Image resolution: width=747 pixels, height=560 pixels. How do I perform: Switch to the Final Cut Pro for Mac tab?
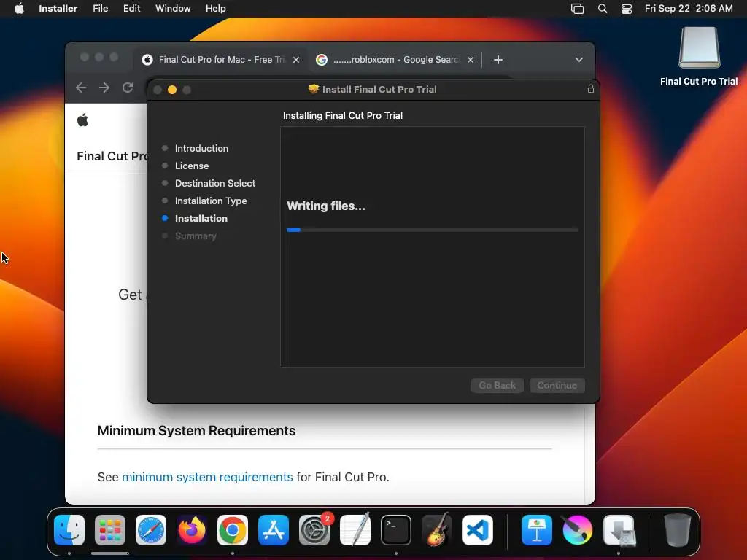(x=221, y=60)
